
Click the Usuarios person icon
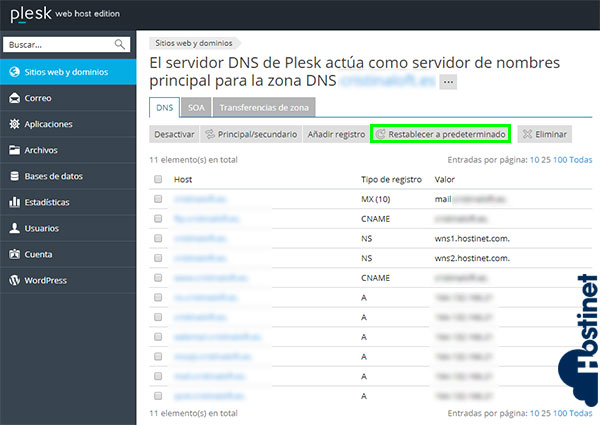tap(15, 228)
